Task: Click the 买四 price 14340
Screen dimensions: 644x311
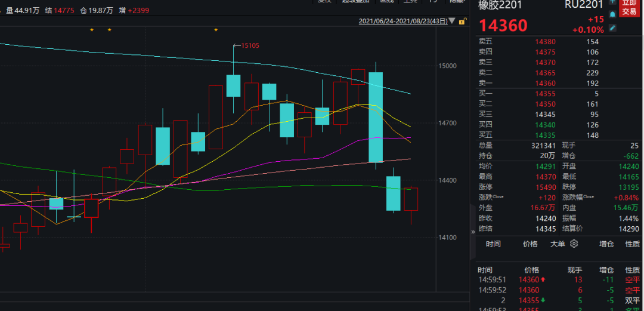Action: click(x=546, y=125)
